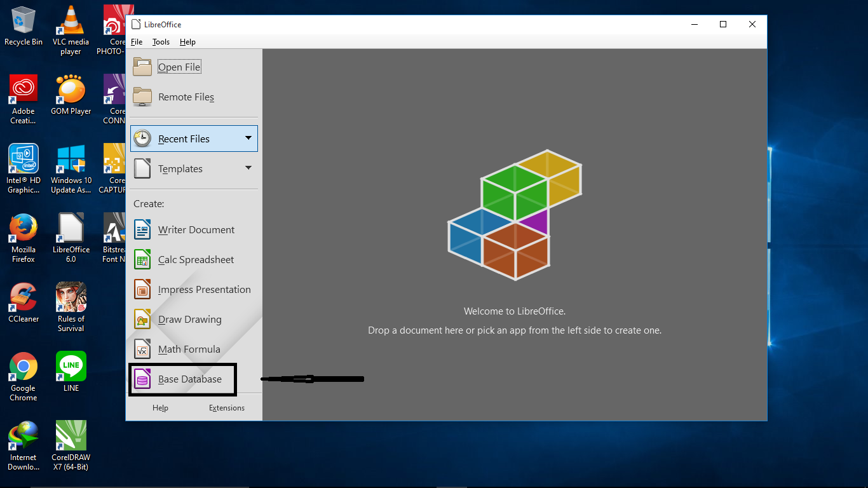Create a new Calc Spreadsheet
868x488 pixels.
click(194, 259)
